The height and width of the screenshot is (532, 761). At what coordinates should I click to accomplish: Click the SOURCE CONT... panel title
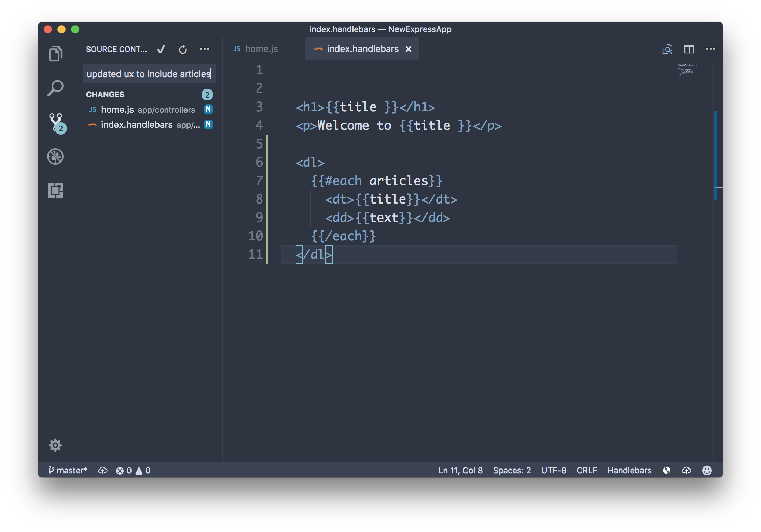(116, 49)
